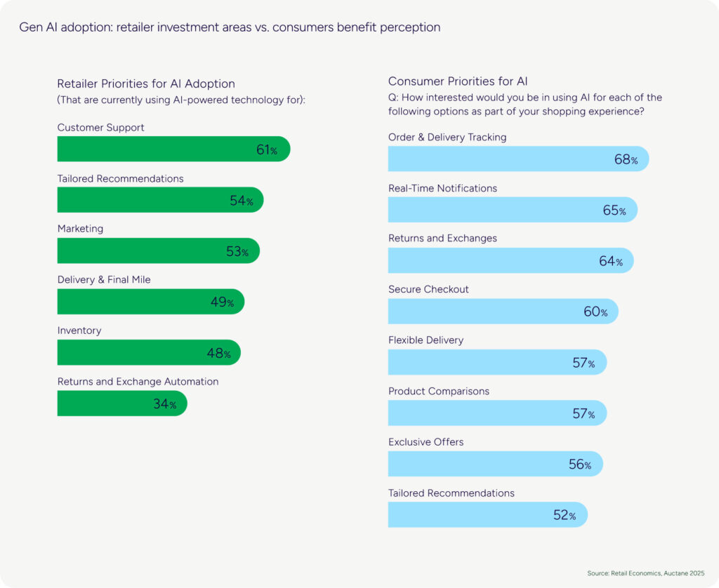Click the "Retailer Priorities for AI Adoption" heading

coord(146,84)
